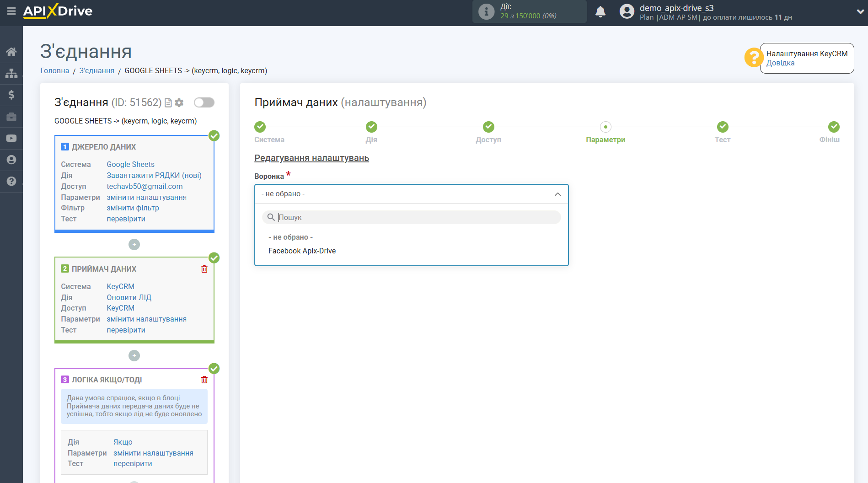
Task: Click KeyCRM access link in Доступ row
Action: point(120,308)
